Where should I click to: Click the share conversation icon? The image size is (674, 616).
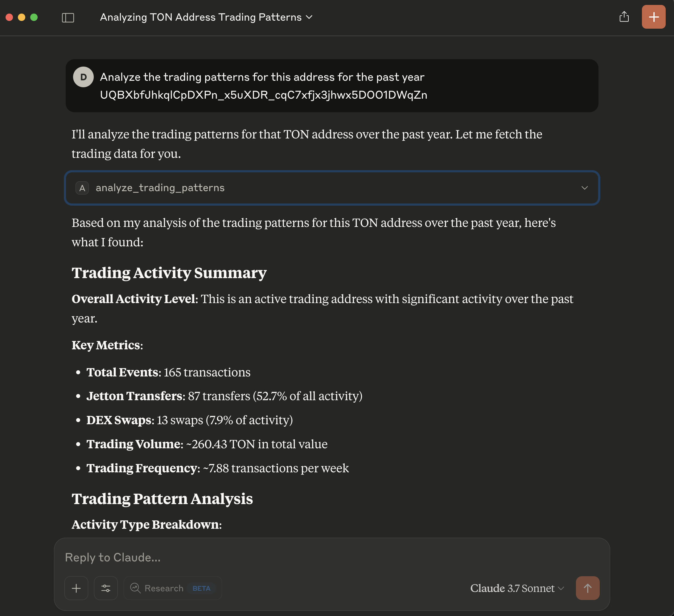624,17
